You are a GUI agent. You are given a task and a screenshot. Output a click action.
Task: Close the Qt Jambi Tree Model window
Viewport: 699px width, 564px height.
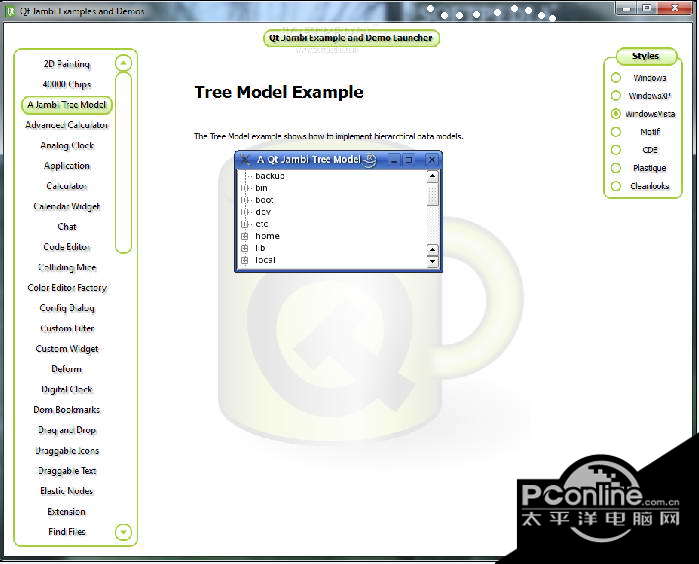(431, 160)
